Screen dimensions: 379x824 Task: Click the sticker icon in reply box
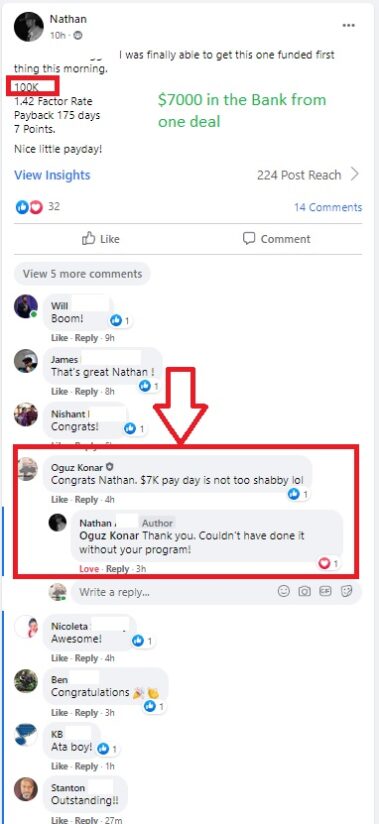tap(346, 591)
